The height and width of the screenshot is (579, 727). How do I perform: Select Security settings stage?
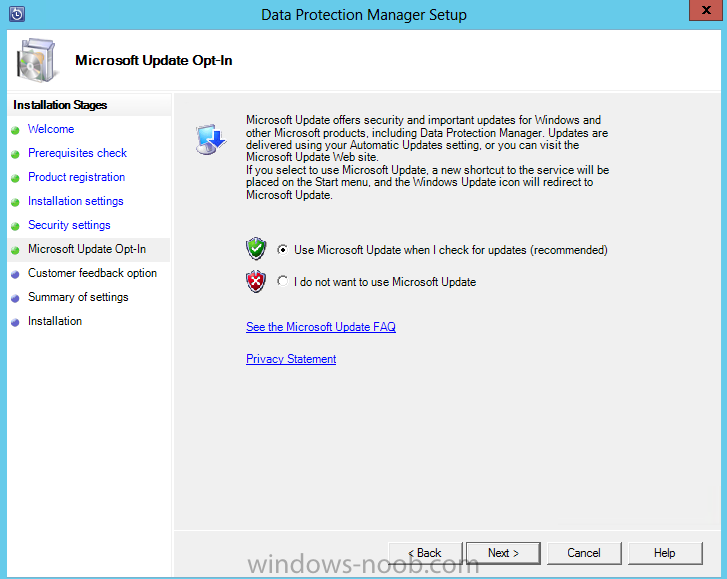click(69, 225)
